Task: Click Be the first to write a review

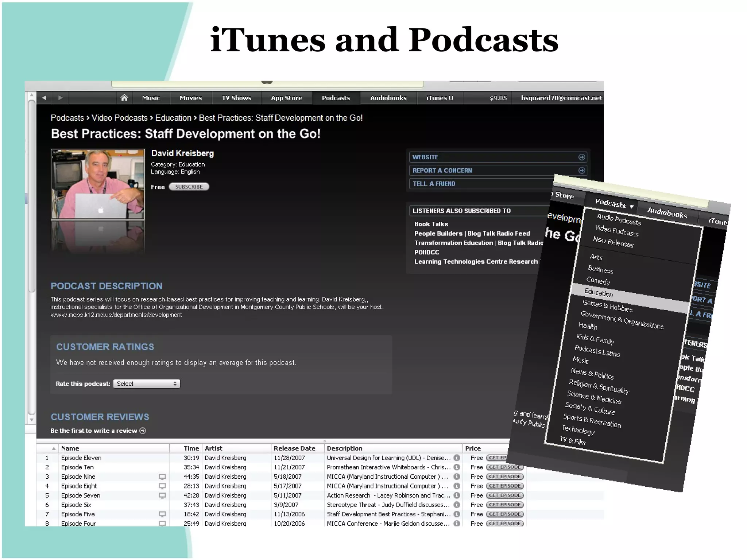Action: click(x=94, y=431)
